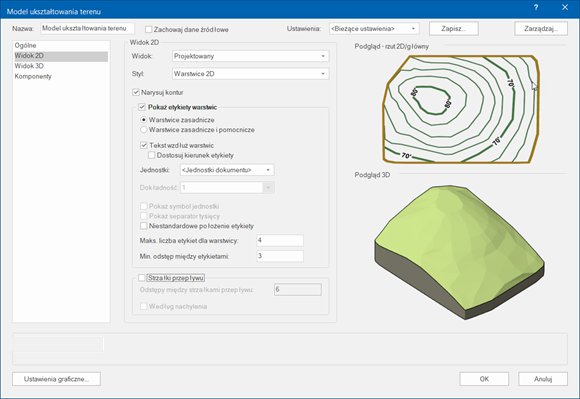Open Ustawienia graficzne... button
Image resolution: width=580 pixels, height=399 pixels.
coord(56,379)
